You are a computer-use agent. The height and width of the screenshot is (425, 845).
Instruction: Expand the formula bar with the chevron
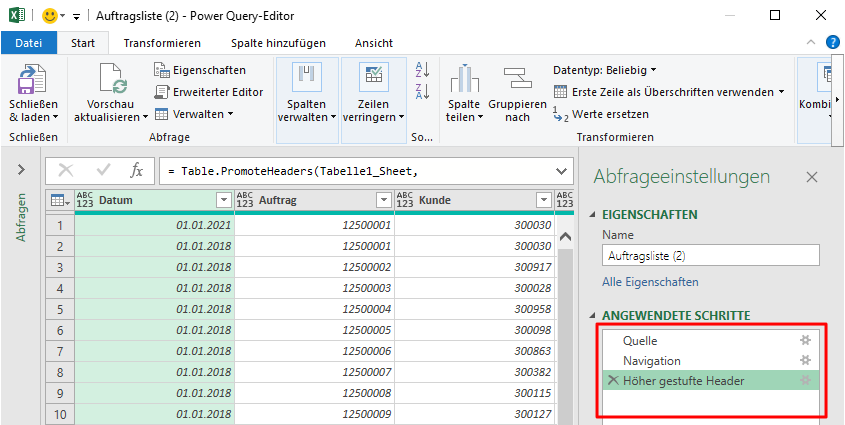pyautogui.click(x=560, y=171)
